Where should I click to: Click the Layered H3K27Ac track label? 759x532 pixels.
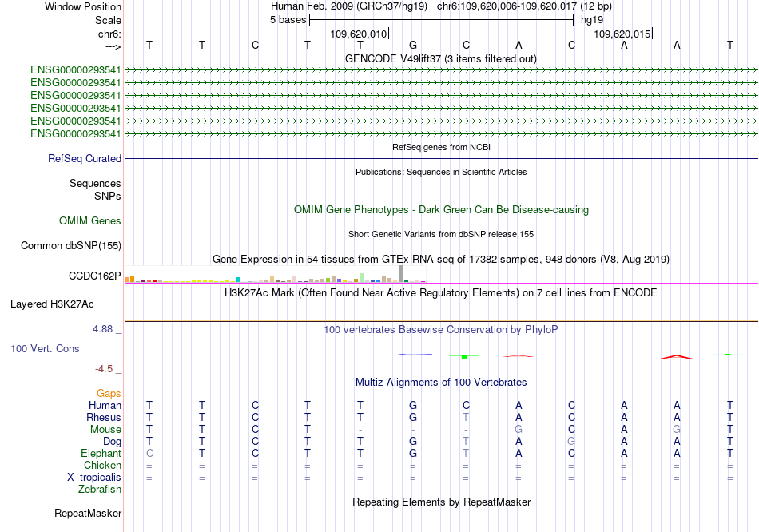pyautogui.click(x=52, y=304)
